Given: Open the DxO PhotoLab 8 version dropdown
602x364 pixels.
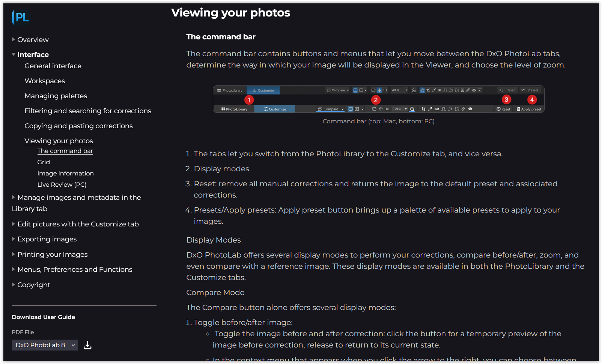Looking at the screenshot, I should click(45, 345).
